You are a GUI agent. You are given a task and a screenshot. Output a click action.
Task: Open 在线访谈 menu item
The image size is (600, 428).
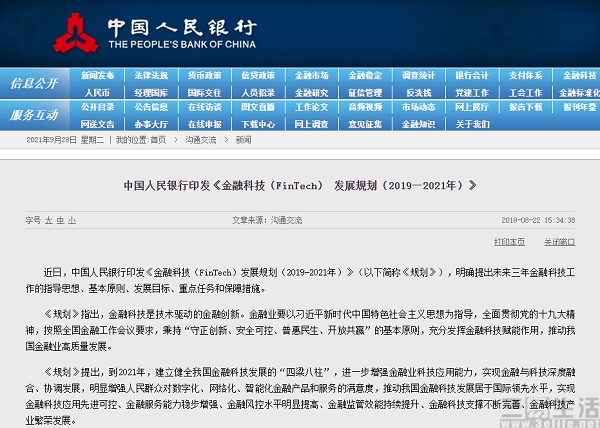(204, 107)
